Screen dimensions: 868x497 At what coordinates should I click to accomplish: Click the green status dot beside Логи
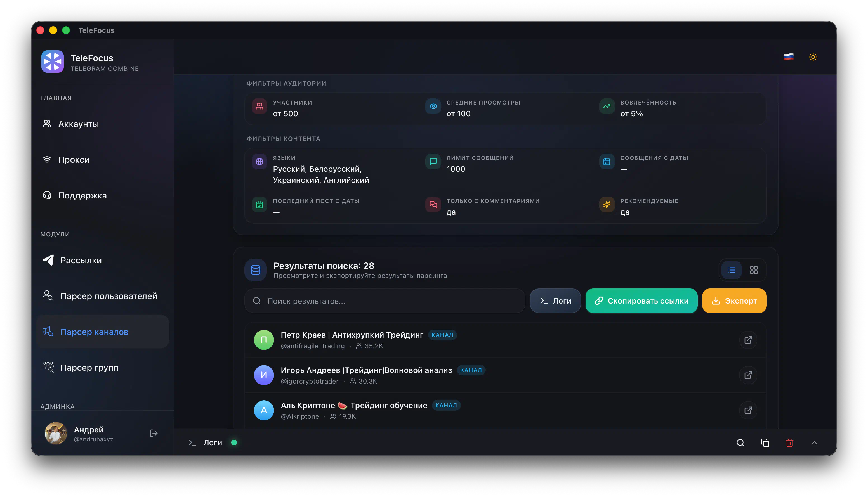click(x=234, y=443)
